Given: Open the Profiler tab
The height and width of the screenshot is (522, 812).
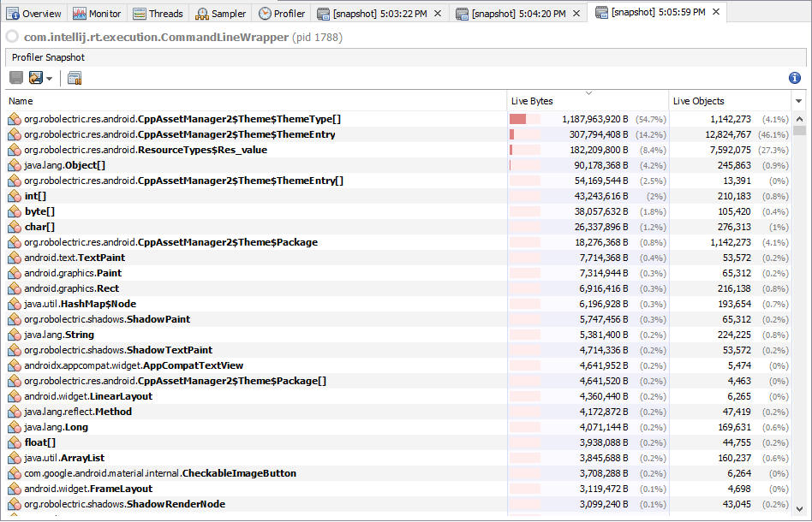Looking at the screenshot, I should tap(282, 13).
